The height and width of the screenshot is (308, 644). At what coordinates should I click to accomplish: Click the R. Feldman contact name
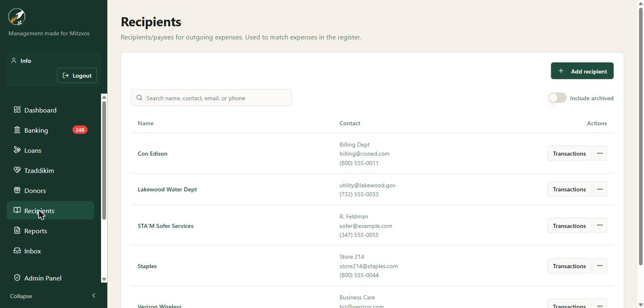coord(354,216)
